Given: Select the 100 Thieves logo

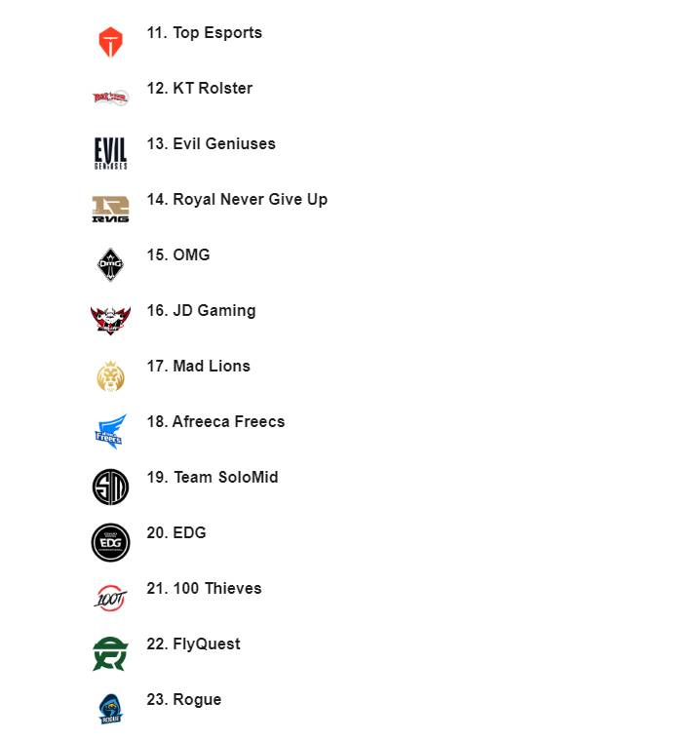Looking at the screenshot, I should pos(110,598).
